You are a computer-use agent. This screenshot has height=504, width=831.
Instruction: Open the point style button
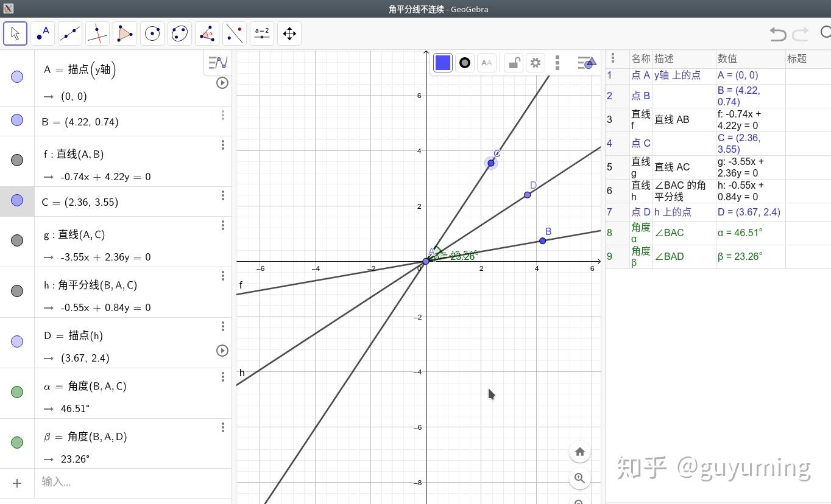coord(465,63)
